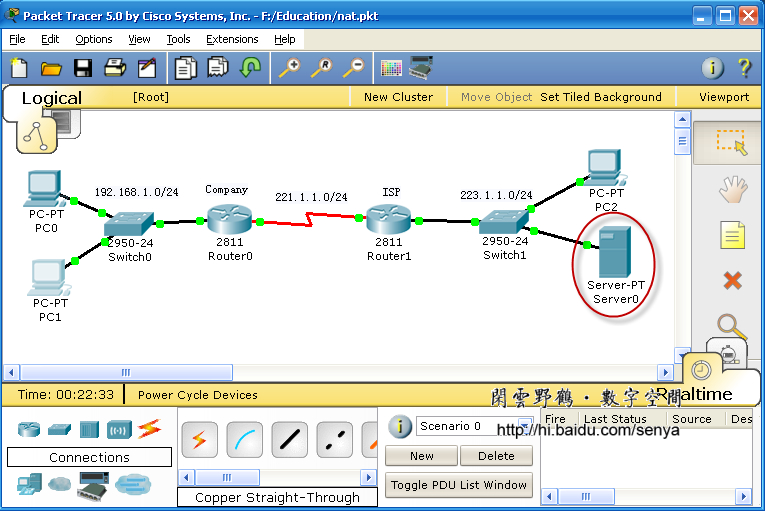Choose the Move Layout hand tool
This screenshot has height=511, width=765.
(x=733, y=189)
